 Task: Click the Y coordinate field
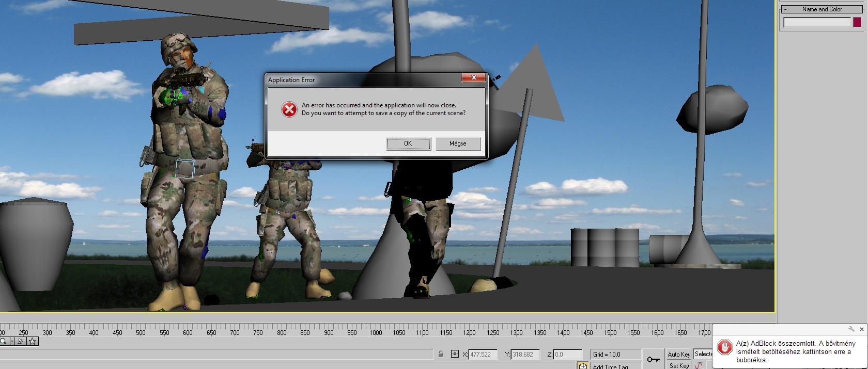[525, 355]
